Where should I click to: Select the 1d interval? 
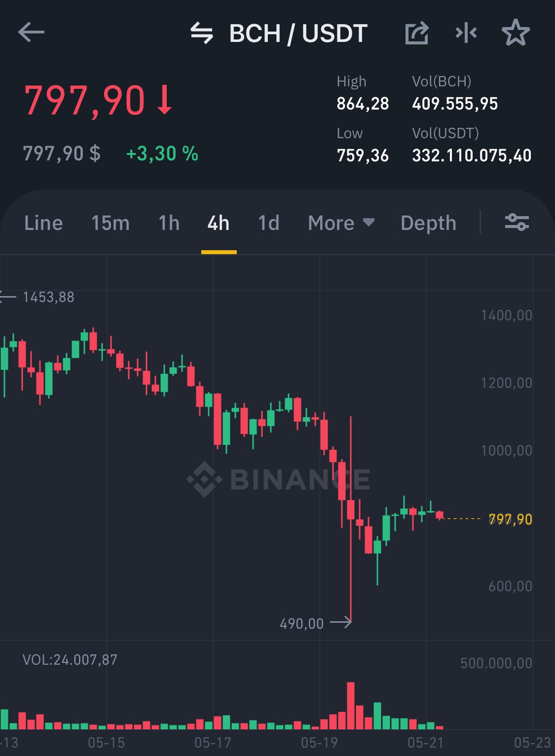[269, 223]
